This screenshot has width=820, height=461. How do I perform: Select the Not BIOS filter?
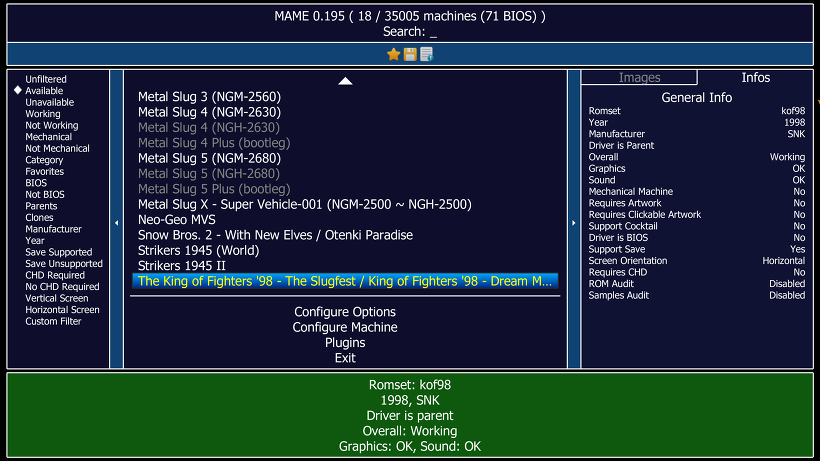click(x=45, y=194)
